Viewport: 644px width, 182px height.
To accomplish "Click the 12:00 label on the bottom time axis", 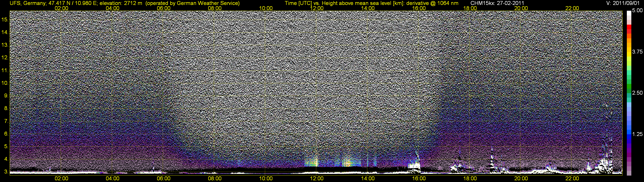I will [317, 179].
